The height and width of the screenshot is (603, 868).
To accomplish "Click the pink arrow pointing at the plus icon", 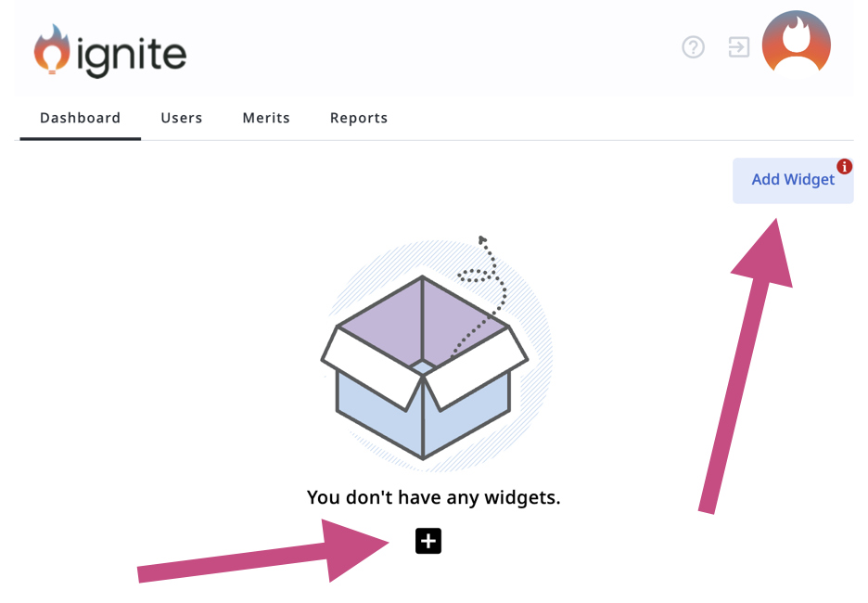I will point(269,557).
